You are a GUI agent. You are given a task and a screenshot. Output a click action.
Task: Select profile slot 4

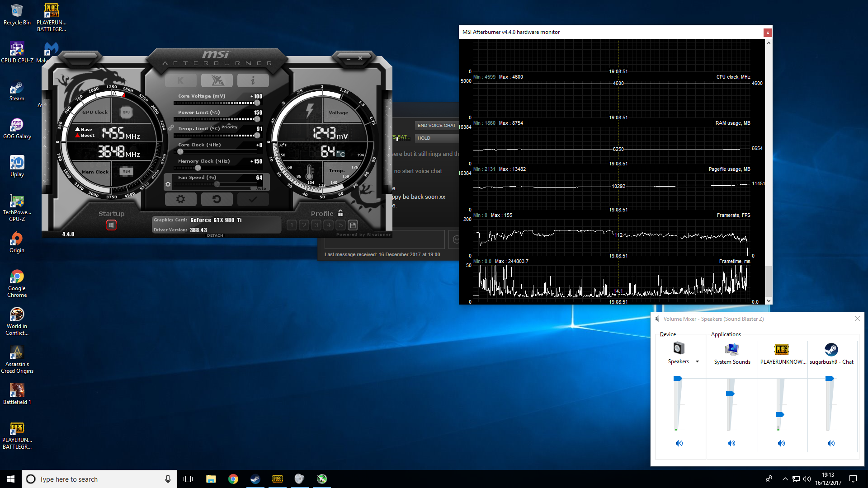click(329, 225)
